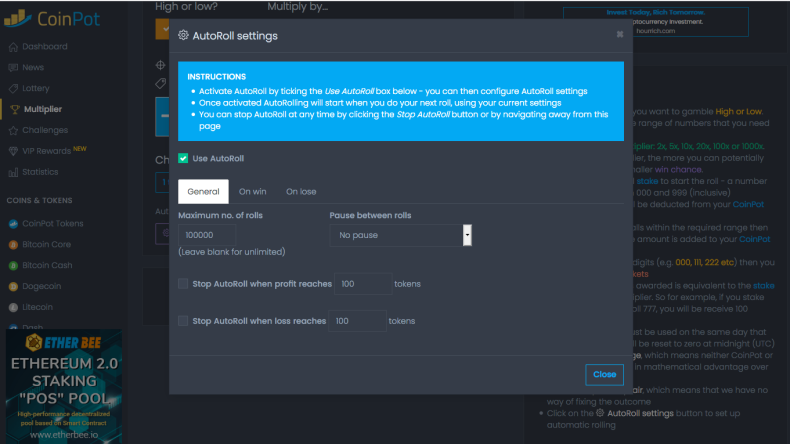Screen dimensions: 790x444
Task: Open Challenges in the sidebar
Action: (x=45, y=130)
